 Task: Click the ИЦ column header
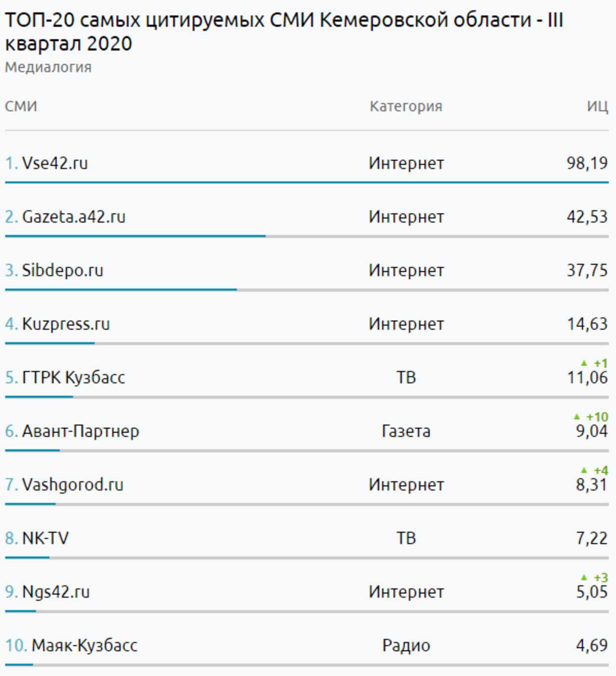click(597, 106)
